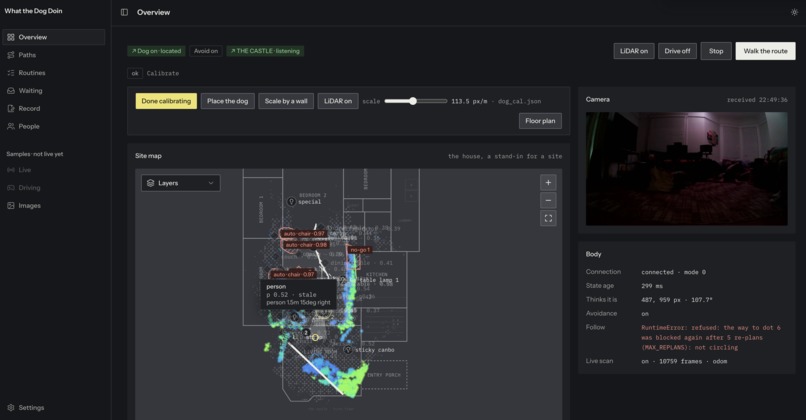This screenshot has width=806, height=420.
Task: Click the Waiting inbox icon
Action: point(11,90)
